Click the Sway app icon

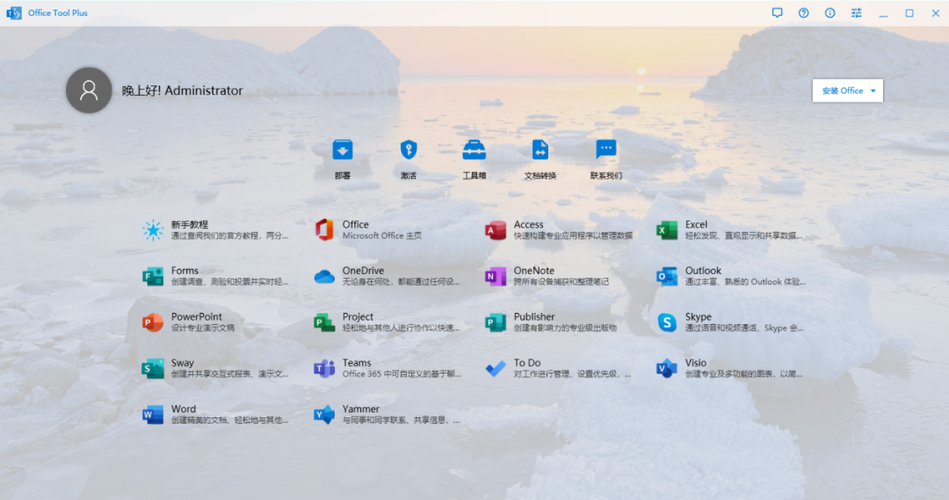tap(153, 368)
